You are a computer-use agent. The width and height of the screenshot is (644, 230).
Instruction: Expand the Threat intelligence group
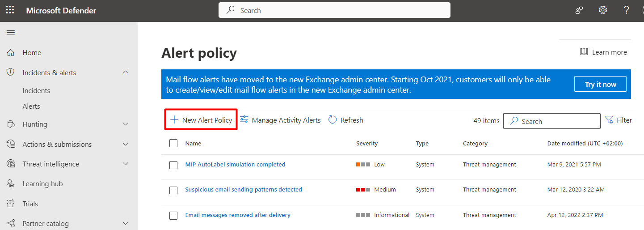(126, 164)
